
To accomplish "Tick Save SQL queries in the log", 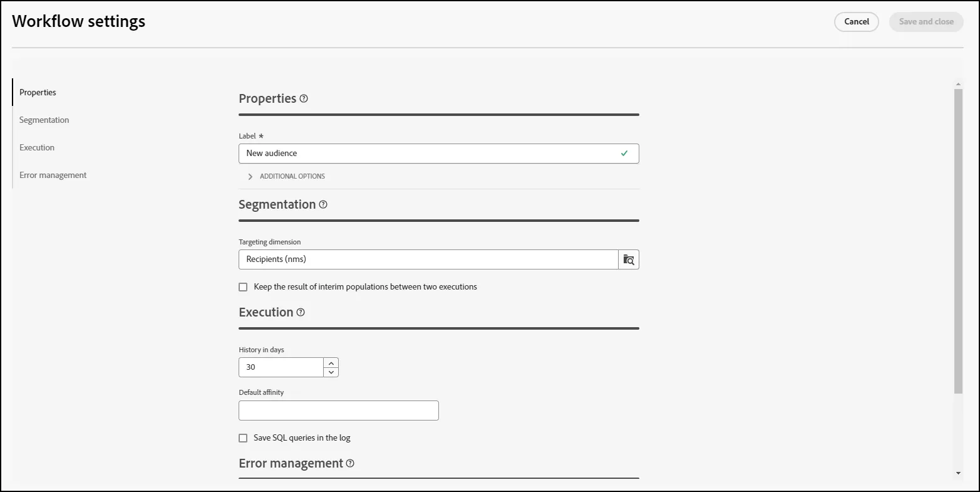I will (x=243, y=438).
